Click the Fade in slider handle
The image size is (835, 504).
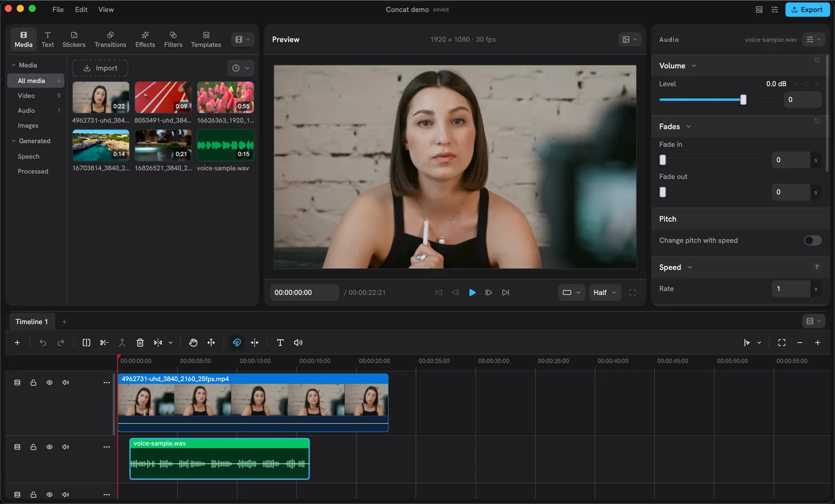(x=663, y=160)
